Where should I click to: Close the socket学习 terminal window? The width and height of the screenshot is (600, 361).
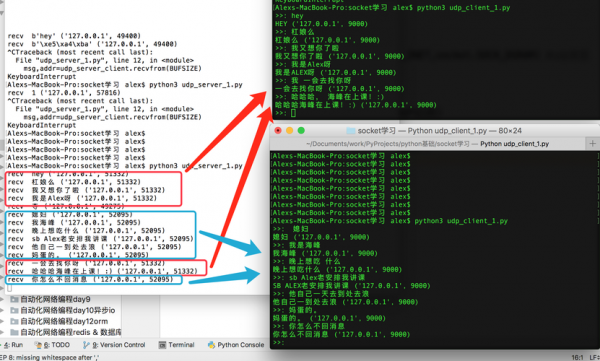click(278, 131)
